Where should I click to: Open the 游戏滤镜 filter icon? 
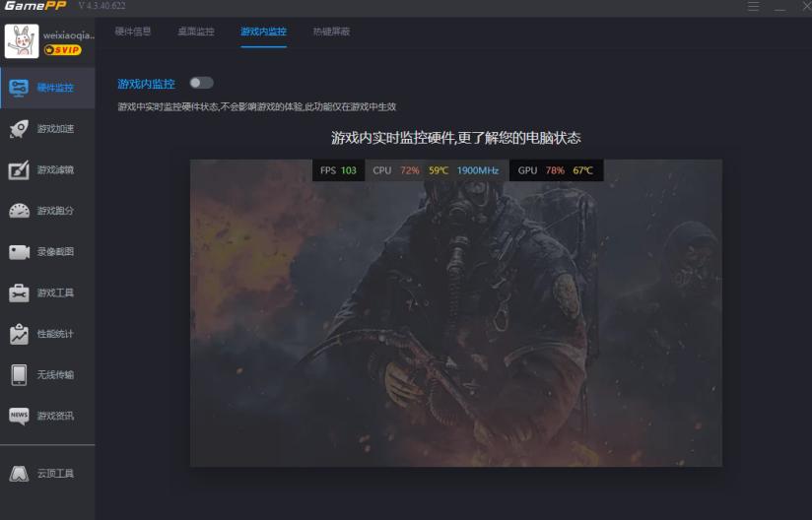19,169
